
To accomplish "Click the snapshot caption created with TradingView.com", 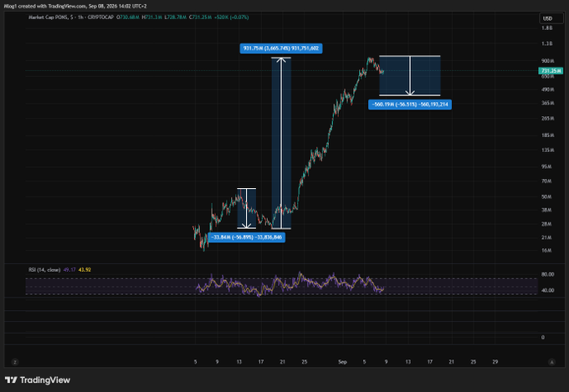I will [75, 6].
